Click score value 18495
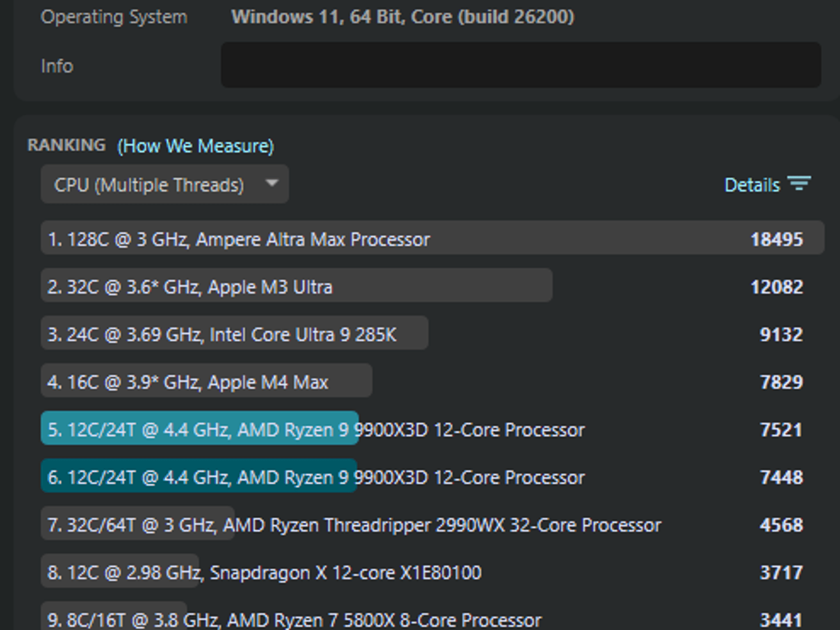The width and height of the screenshot is (840, 630). pyautogui.click(x=776, y=239)
